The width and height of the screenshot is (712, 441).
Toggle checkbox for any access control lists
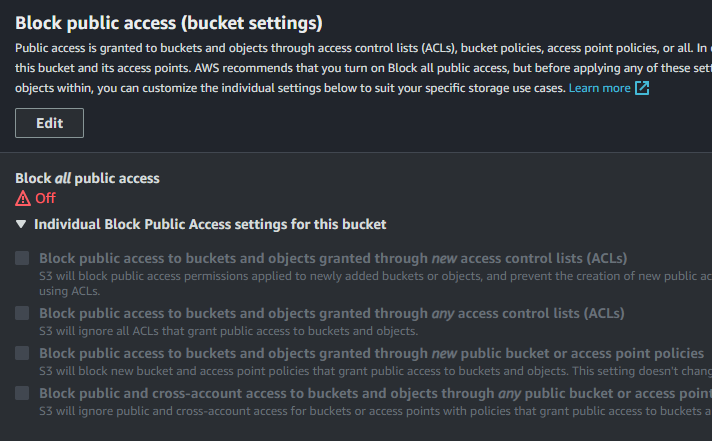pyautogui.click(x=22, y=313)
